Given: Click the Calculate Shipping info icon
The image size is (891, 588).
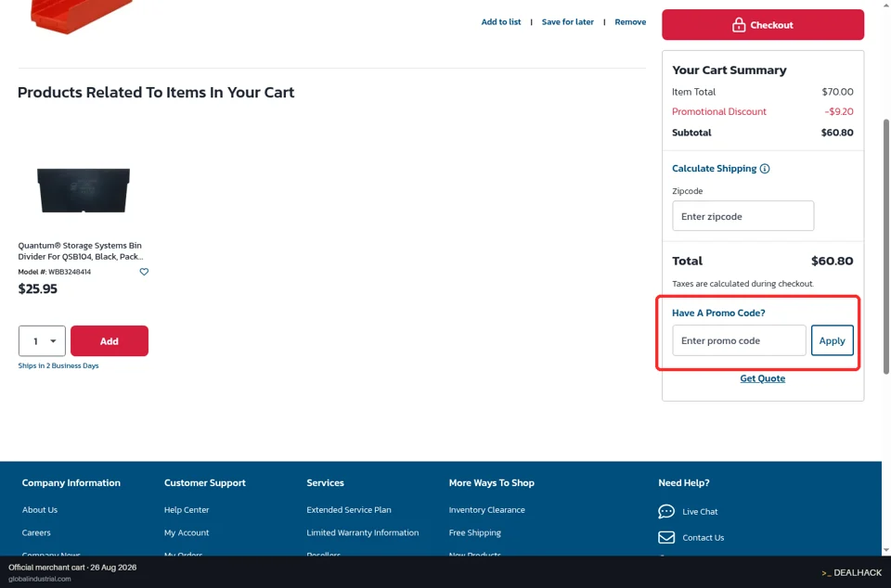Looking at the screenshot, I should [x=765, y=169].
